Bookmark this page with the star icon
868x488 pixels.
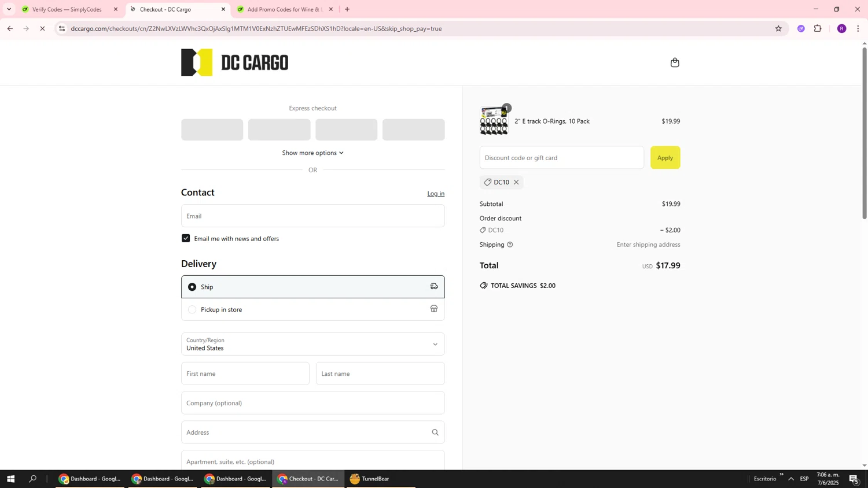pos(778,28)
